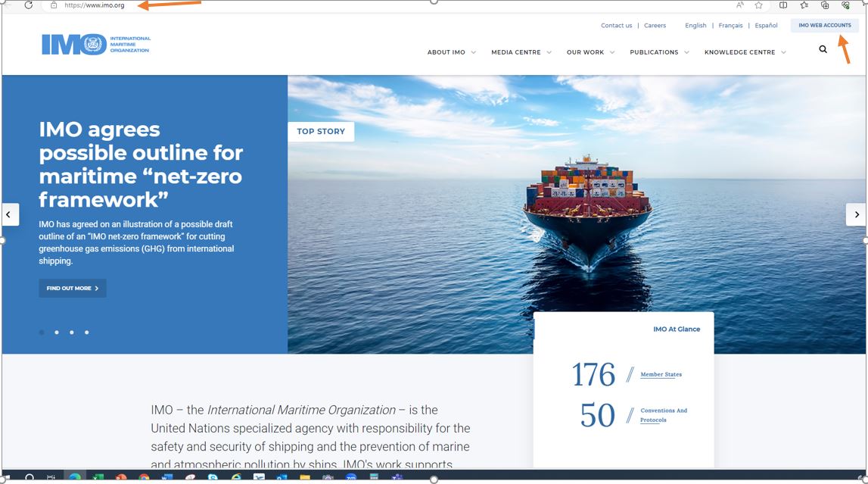Select the second carousel slide dot
The height and width of the screenshot is (484, 868).
(x=56, y=332)
